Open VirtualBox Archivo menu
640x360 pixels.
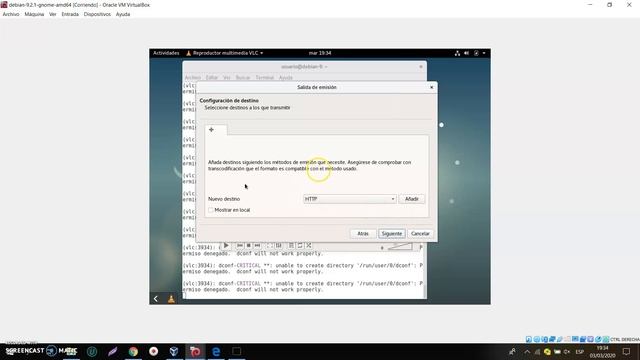pyautogui.click(x=11, y=14)
